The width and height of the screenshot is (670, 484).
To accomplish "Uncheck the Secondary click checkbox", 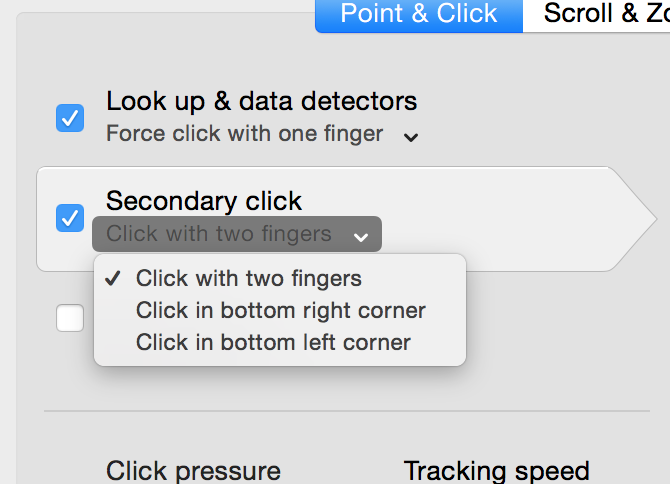I will pos(70,217).
